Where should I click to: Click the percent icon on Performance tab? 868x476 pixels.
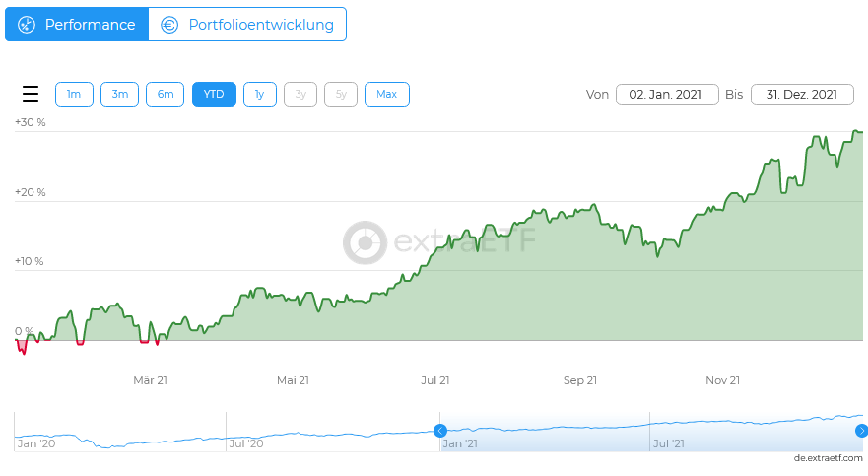(27, 25)
